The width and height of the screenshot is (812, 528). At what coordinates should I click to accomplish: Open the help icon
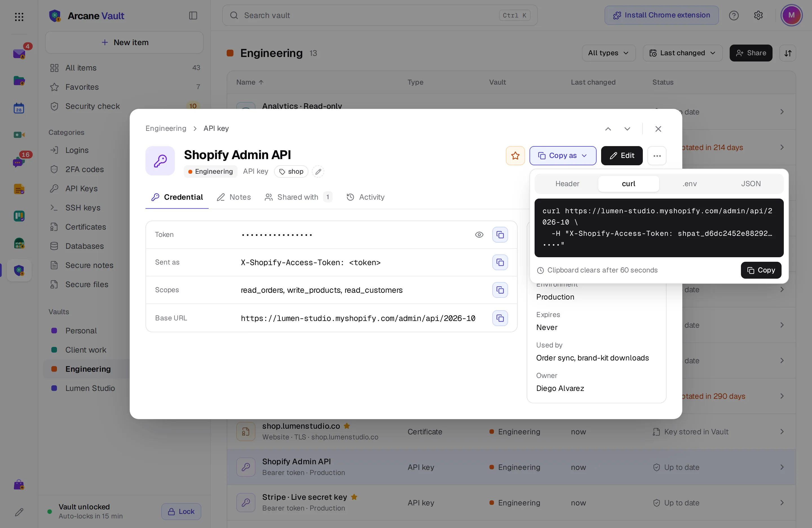coord(734,15)
